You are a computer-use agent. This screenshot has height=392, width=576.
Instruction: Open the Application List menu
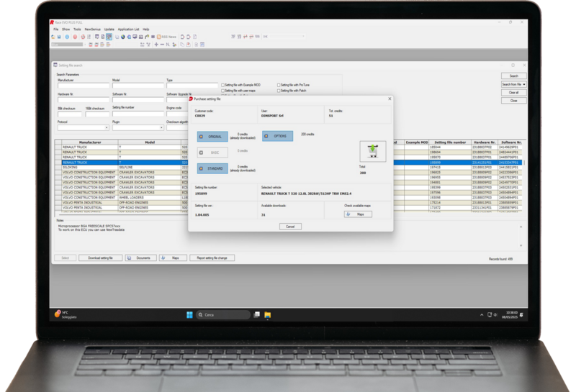(x=128, y=29)
